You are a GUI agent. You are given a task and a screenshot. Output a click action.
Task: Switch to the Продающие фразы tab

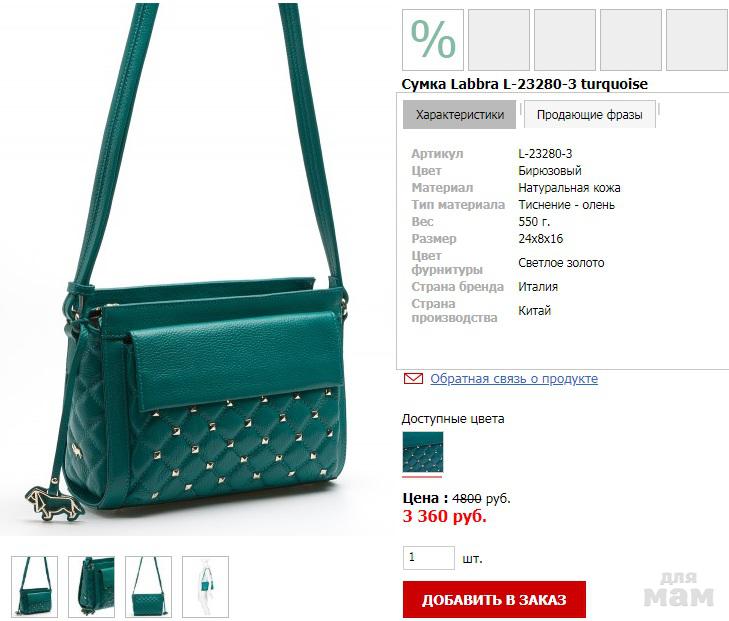(x=590, y=114)
